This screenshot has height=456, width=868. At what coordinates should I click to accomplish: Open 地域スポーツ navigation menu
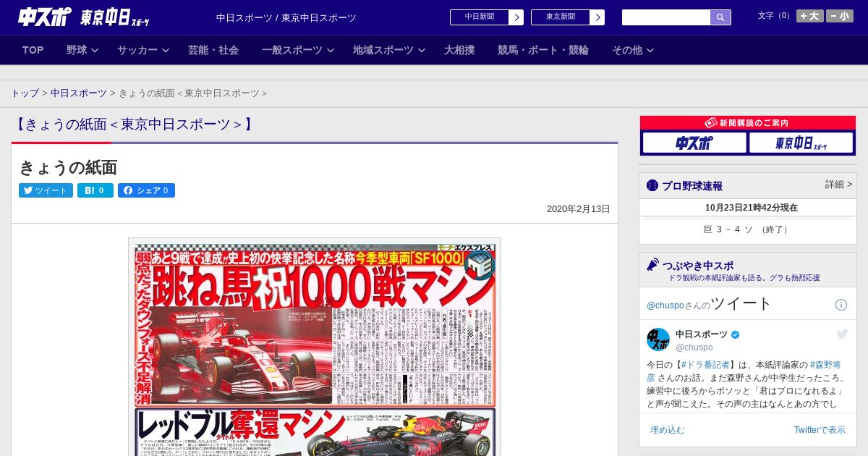point(383,50)
